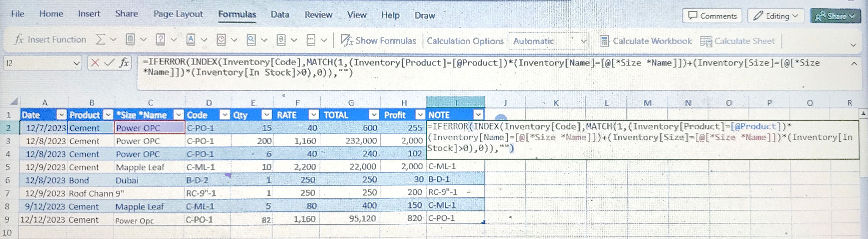Select the "Power Opc" cell in row 9
This screenshot has height=239, width=868.
[x=149, y=220]
